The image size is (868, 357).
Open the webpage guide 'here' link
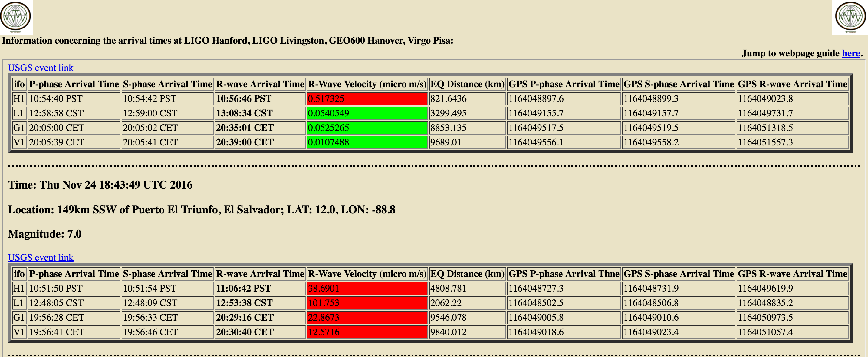click(x=851, y=53)
